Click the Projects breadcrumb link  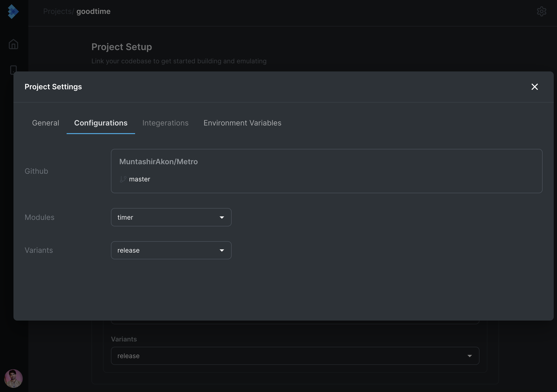(57, 11)
